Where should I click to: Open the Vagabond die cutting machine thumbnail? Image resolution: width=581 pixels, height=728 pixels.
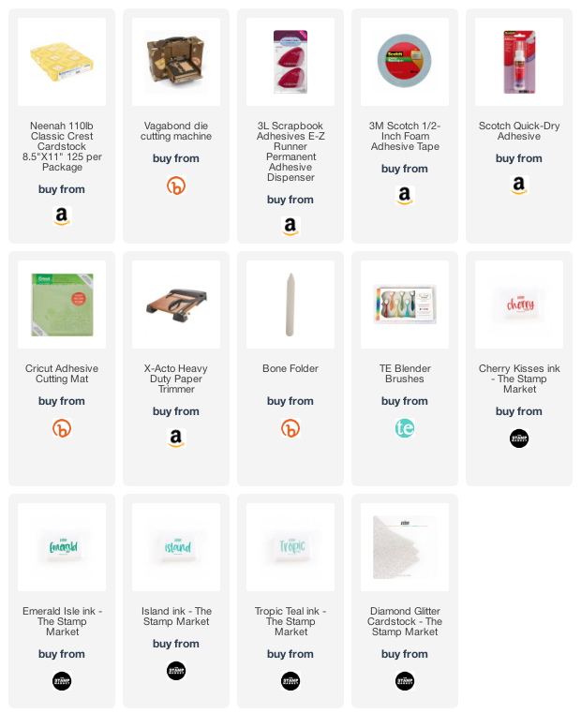(176, 62)
